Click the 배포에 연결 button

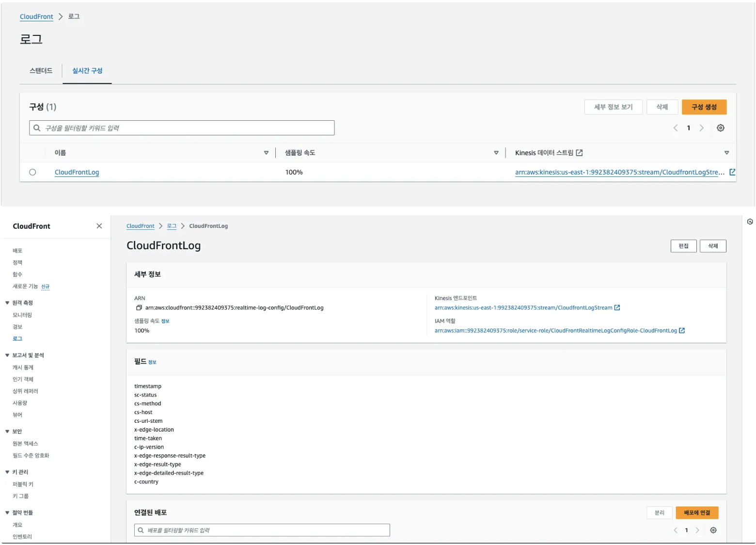(697, 513)
